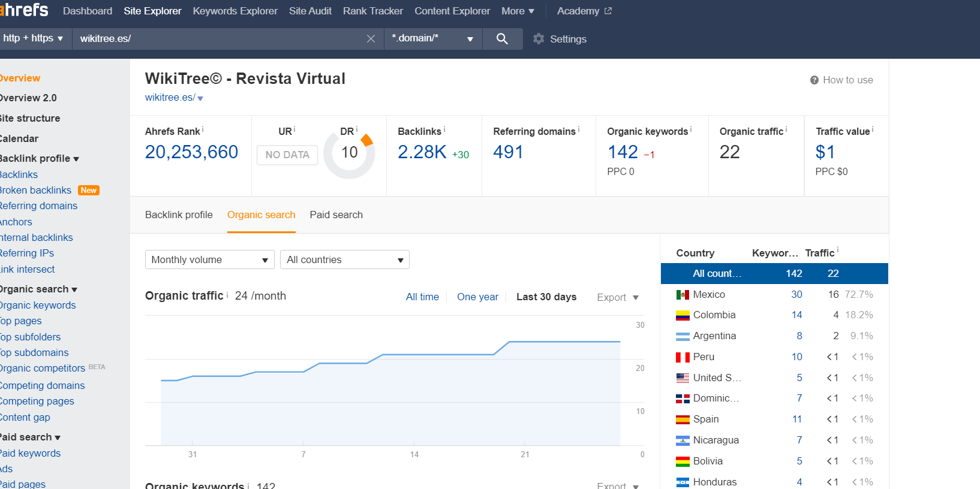Click the Colombia flag icon
The width and height of the screenshot is (980, 489).
click(x=683, y=315)
